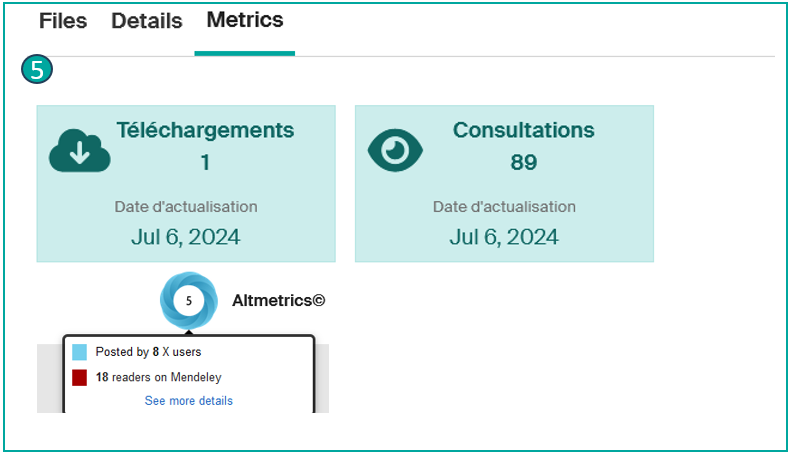
Task: Click the date under Téléchargements
Action: click(x=186, y=237)
